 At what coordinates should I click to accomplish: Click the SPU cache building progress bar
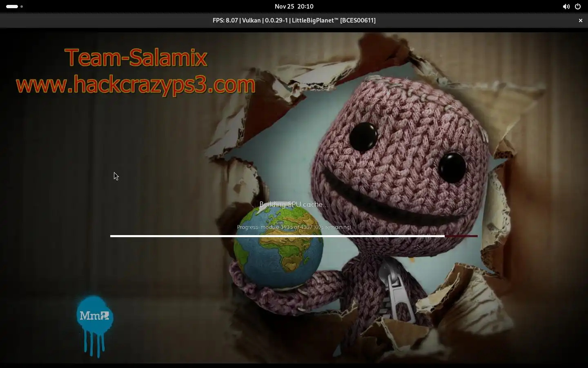pyautogui.click(x=294, y=236)
